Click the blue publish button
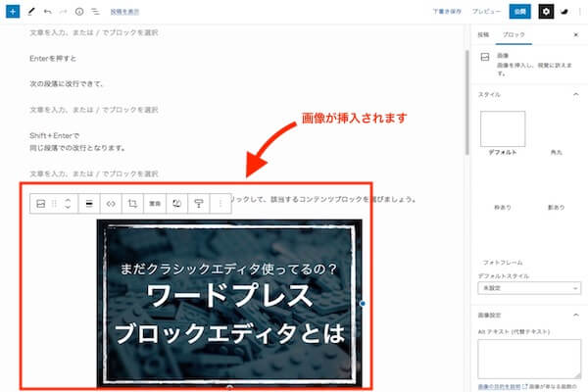The height and width of the screenshot is (392, 588). pyautogui.click(x=519, y=12)
